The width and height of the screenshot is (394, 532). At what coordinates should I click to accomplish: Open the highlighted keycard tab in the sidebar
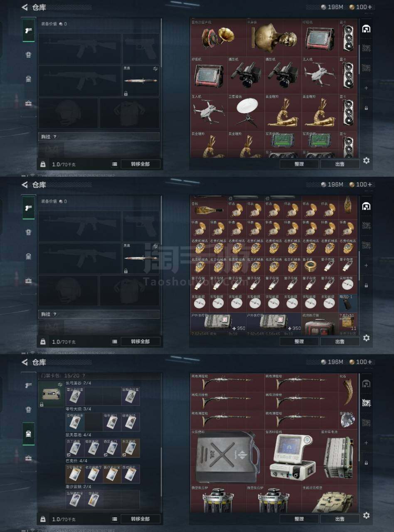[28, 434]
